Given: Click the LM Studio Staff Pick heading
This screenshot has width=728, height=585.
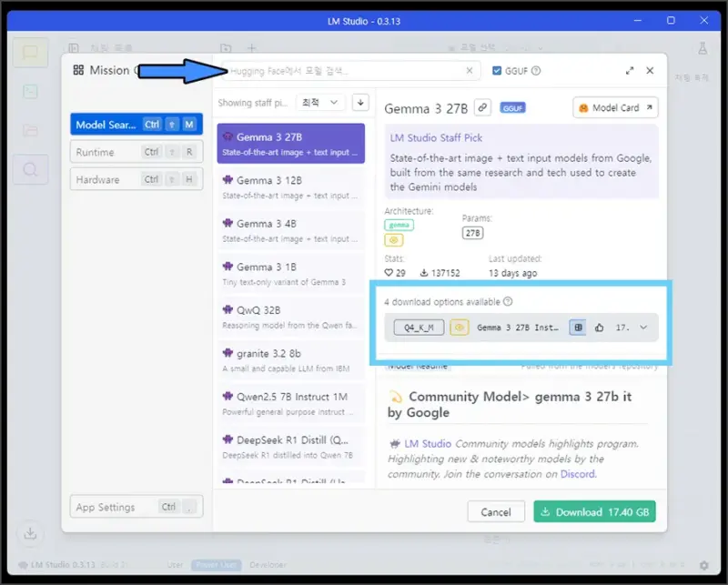Looking at the screenshot, I should pyautogui.click(x=436, y=138).
